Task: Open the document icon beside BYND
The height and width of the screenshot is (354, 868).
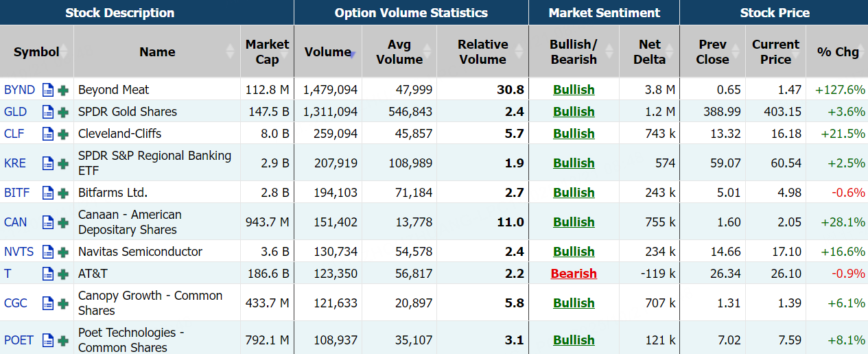Action: click(x=47, y=90)
